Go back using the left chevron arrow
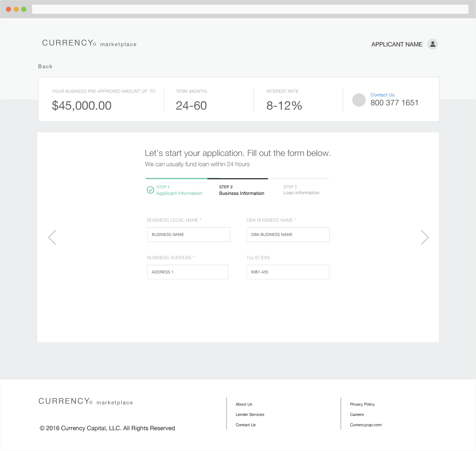The height and width of the screenshot is (451, 476). pos(52,237)
